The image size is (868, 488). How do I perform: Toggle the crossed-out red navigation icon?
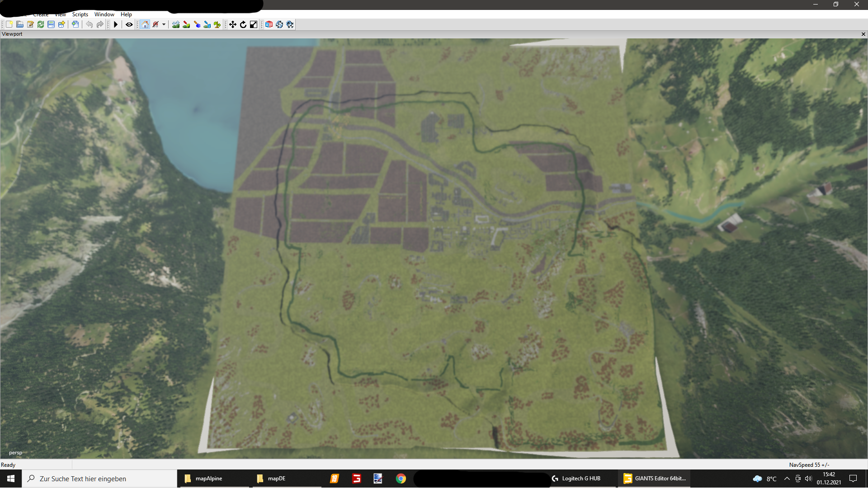point(156,24)
